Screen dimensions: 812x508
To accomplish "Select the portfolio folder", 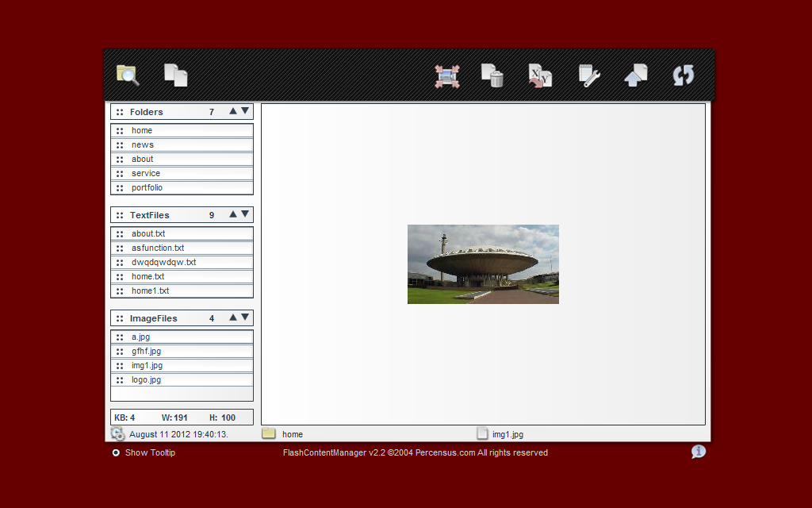I will tap(182, 187).
